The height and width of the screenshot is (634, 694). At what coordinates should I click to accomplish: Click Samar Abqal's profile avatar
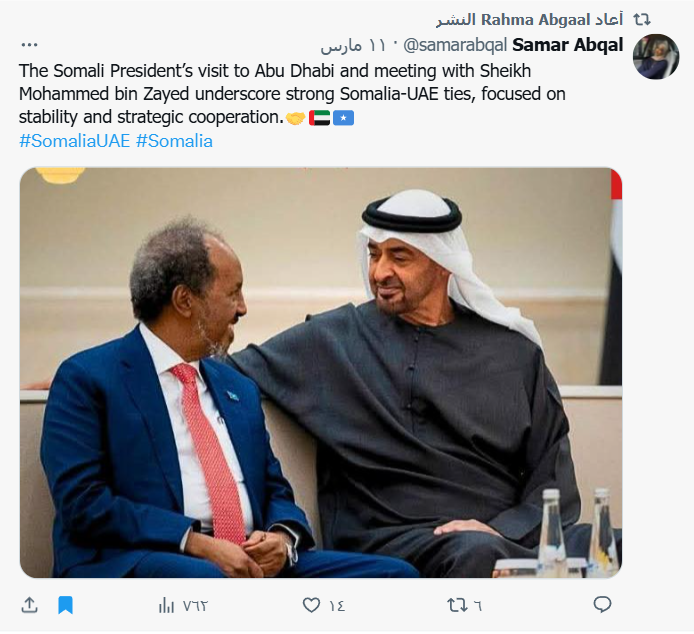[656, 56]
